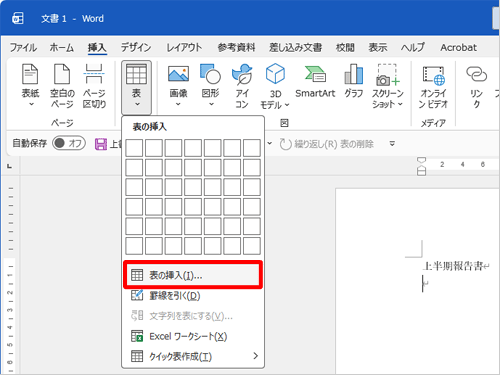The image size is (500, 375).
Task: Insert a SmartArt graphic
Action: (x=315, y=81)
